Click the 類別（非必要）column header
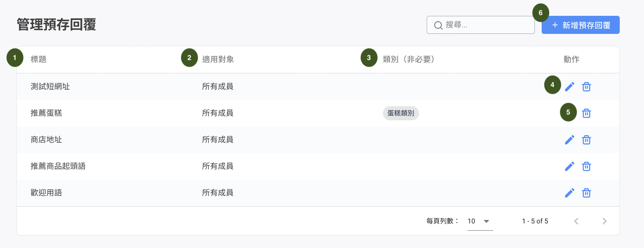The width and height of the screenshot is (644, 248). pos(409,59)
